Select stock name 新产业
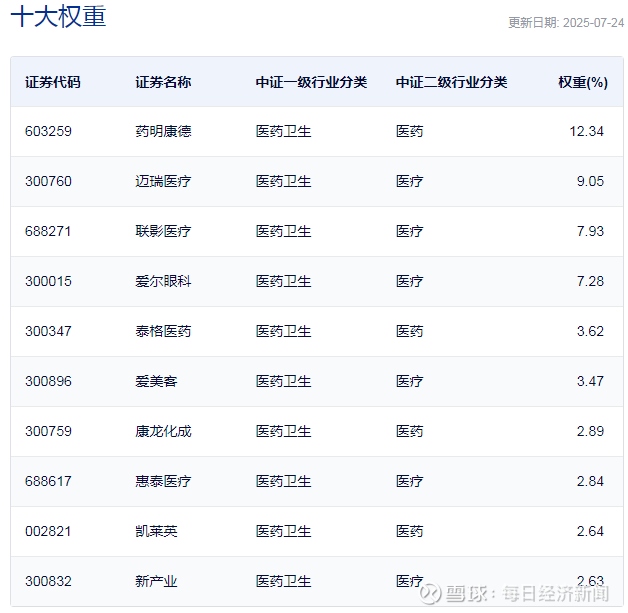Screen dimensions: 628x613 156,581
